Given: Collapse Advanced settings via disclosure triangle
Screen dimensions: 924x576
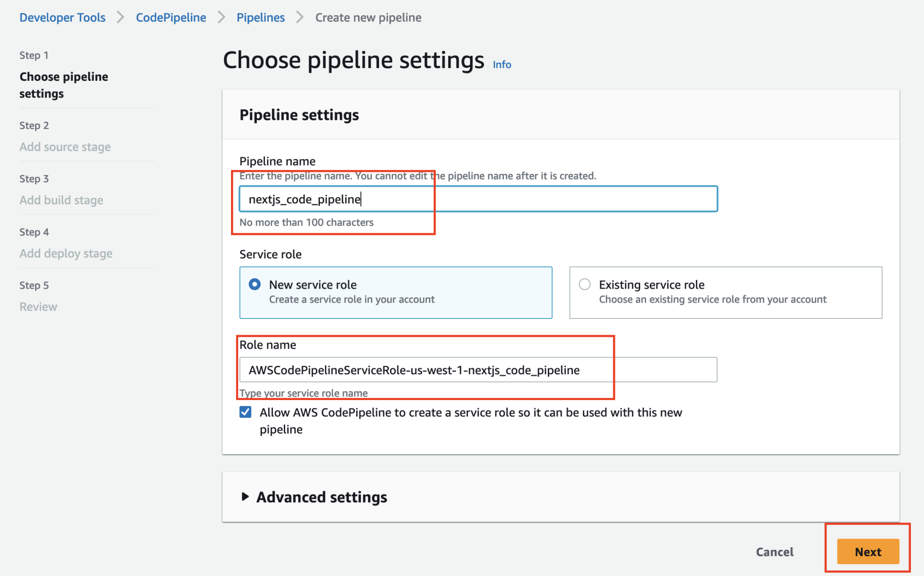Looking at the screenshot, I should (x=246, y=497).
